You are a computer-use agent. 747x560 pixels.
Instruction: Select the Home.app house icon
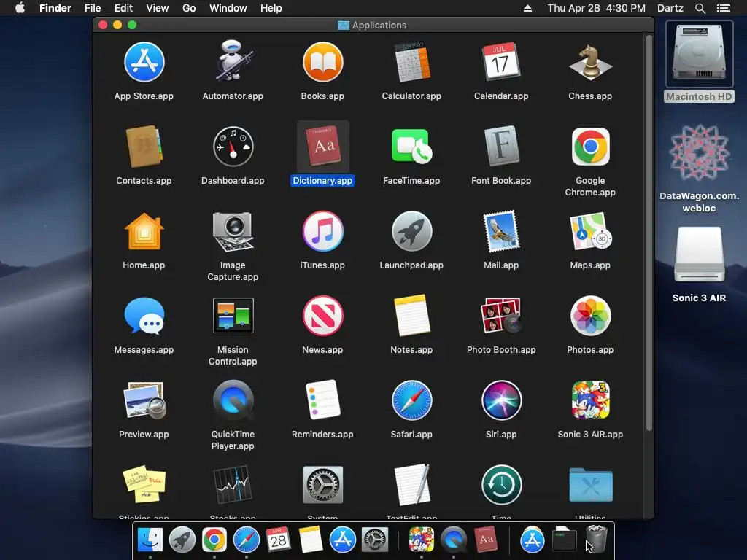(144, 231)
